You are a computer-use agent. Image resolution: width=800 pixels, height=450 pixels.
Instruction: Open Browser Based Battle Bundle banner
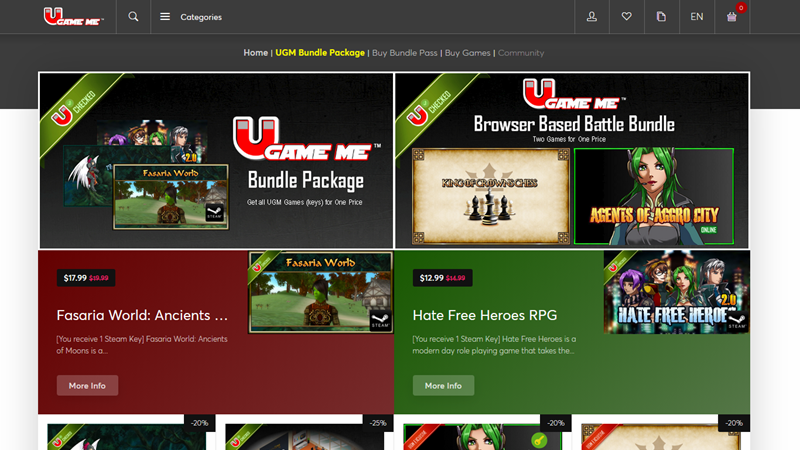click(572, 160)
